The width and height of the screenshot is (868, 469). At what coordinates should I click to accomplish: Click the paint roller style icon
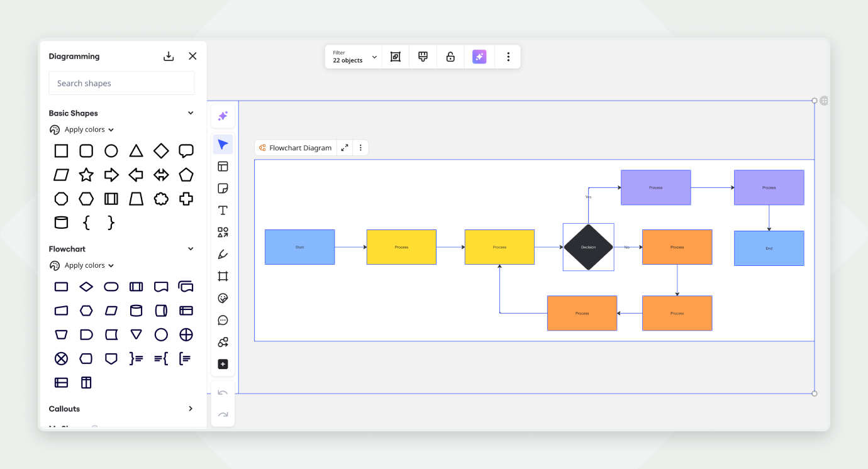423,57
